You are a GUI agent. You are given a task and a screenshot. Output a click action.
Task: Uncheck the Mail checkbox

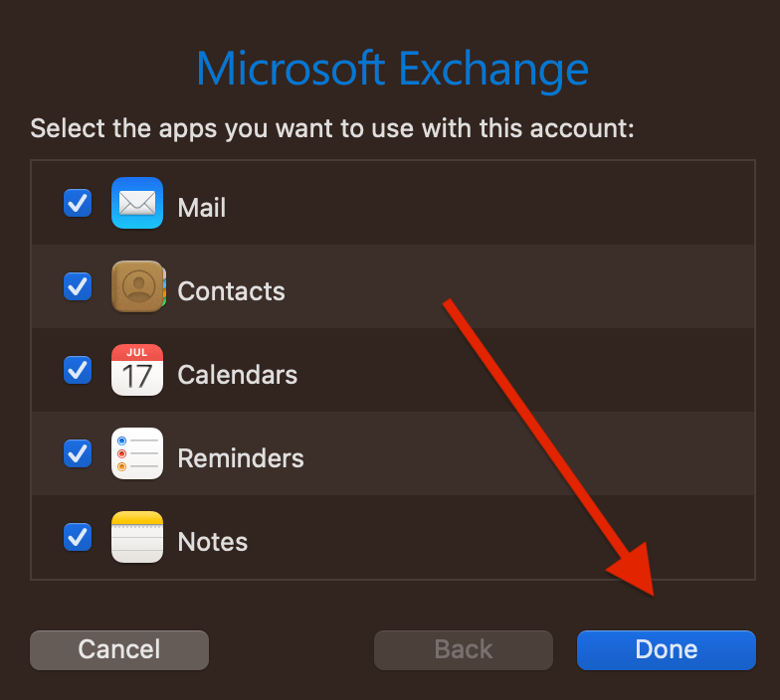pos(78,203)
